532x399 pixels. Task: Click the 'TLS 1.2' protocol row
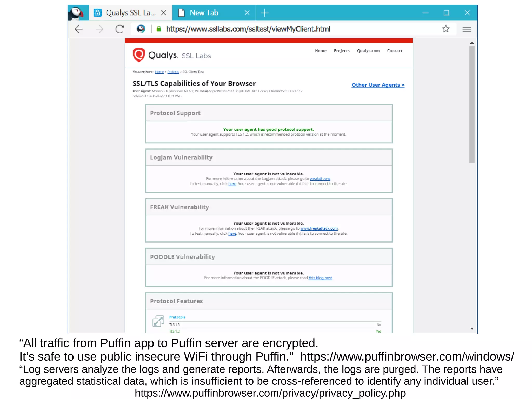275,331
